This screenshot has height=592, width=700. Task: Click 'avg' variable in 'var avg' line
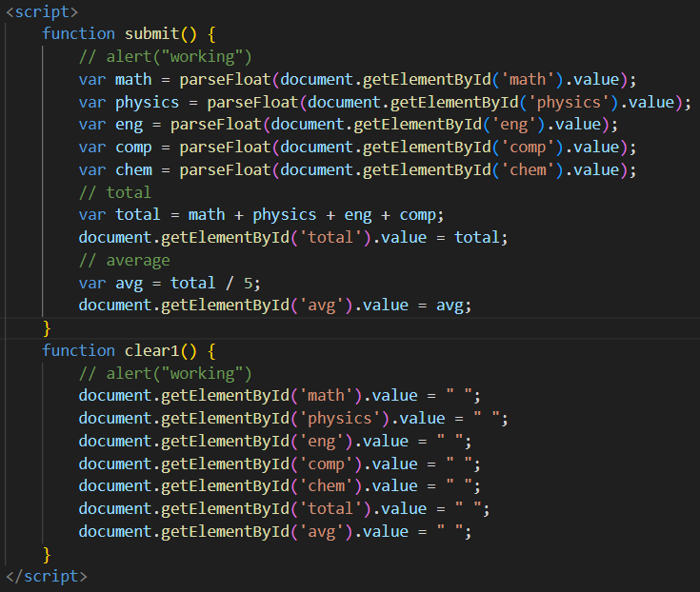pyautogui.click(x=129, y=283)
